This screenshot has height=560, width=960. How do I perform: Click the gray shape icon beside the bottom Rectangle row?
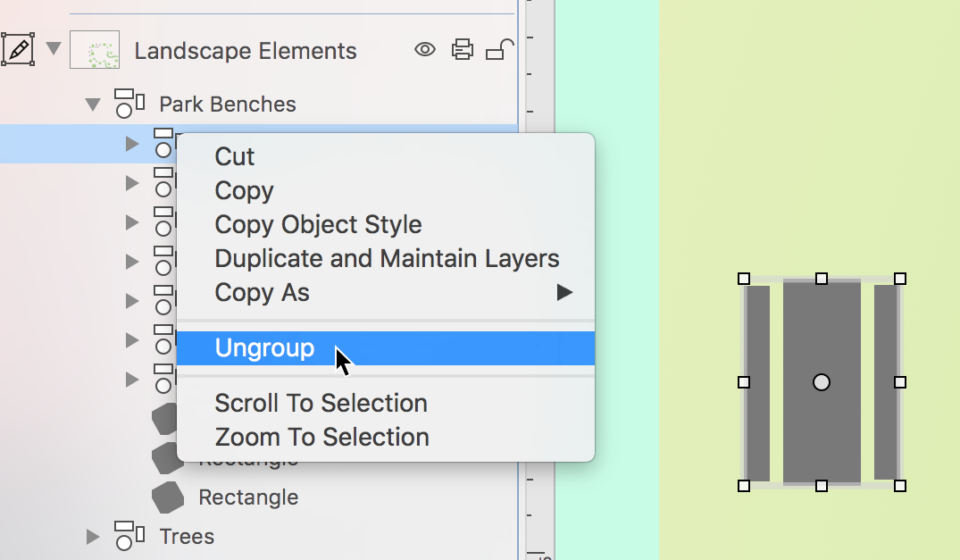coord(168,497)
